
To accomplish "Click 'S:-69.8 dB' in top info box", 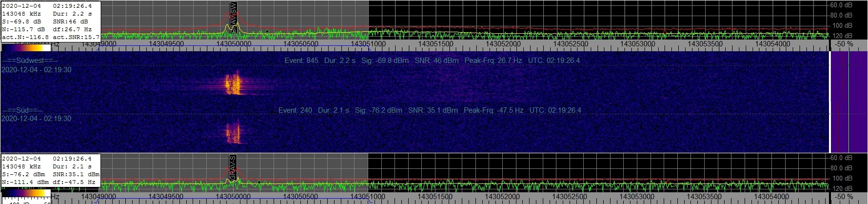I will (x=21, y=21).
